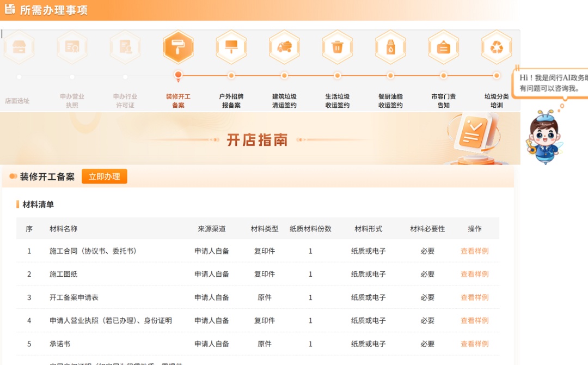Select the 垃圾分类培训 recycle icon
Viewport: 588px width, 365px height.
pos(497,47)
